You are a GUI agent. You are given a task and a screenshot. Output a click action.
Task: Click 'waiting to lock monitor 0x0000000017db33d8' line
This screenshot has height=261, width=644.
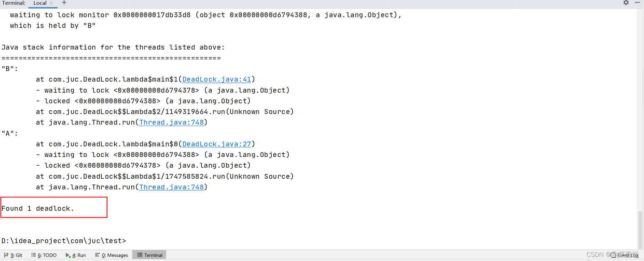coord(206,15)
